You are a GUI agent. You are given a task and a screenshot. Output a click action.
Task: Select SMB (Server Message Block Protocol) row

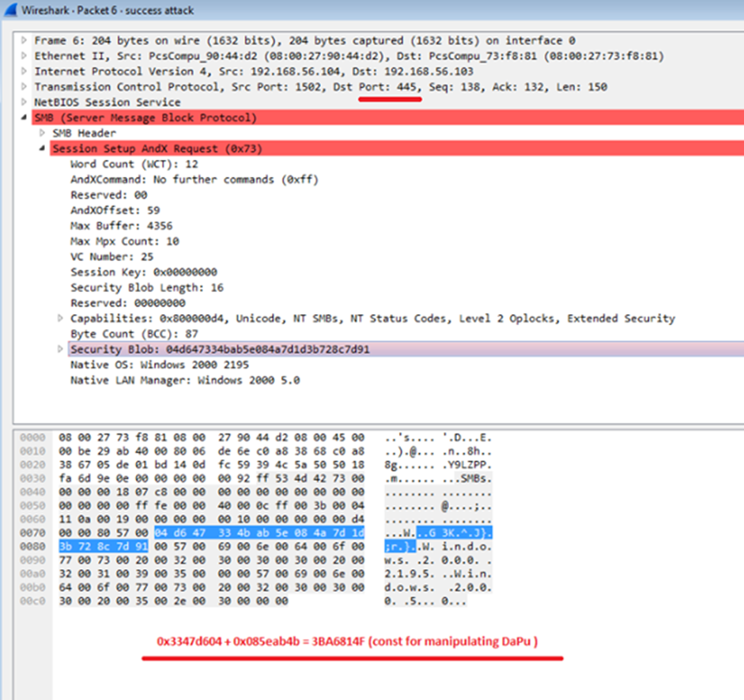[387, 118]
